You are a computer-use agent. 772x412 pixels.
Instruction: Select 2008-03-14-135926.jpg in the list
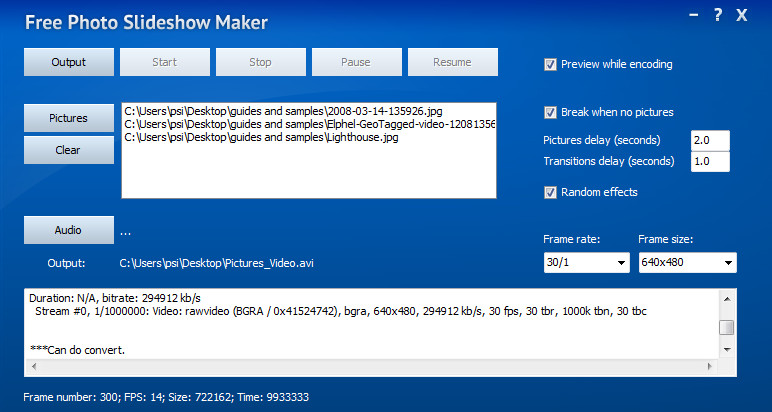click(309, 111)
